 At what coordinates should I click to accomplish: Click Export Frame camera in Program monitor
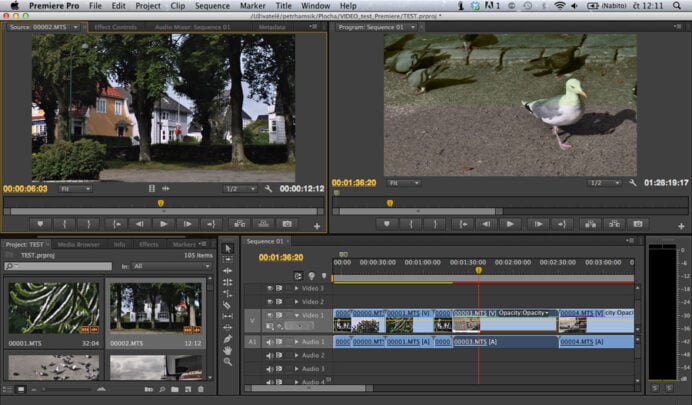(x=638, y=224)
